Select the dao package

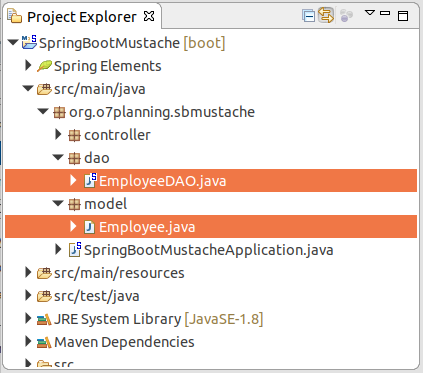pyautogui.click(x=96, y=158)
